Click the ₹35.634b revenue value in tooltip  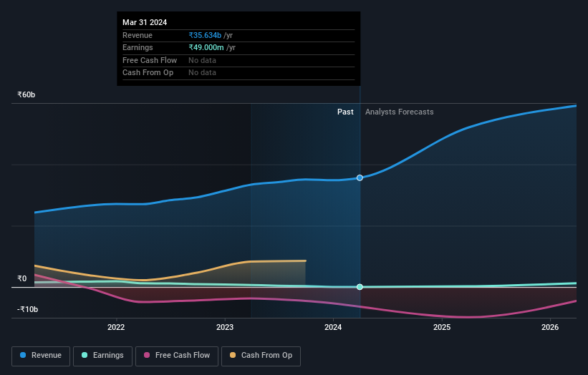205,35
